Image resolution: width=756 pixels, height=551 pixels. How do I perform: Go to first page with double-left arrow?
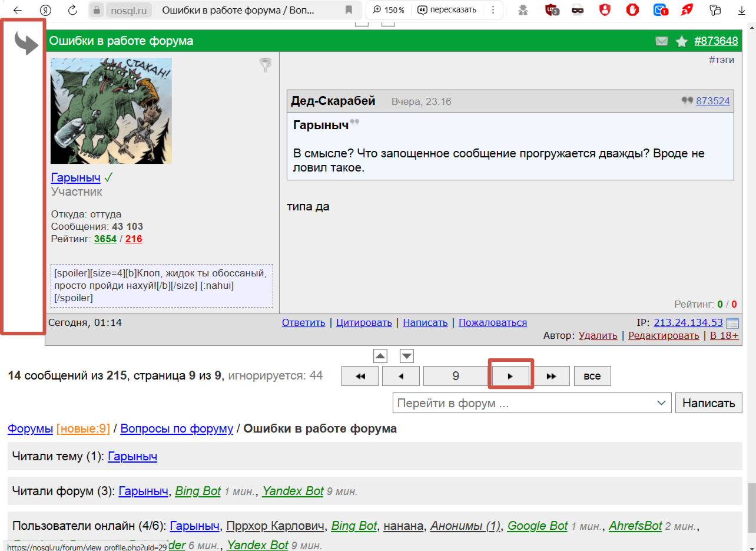point(360,376)
